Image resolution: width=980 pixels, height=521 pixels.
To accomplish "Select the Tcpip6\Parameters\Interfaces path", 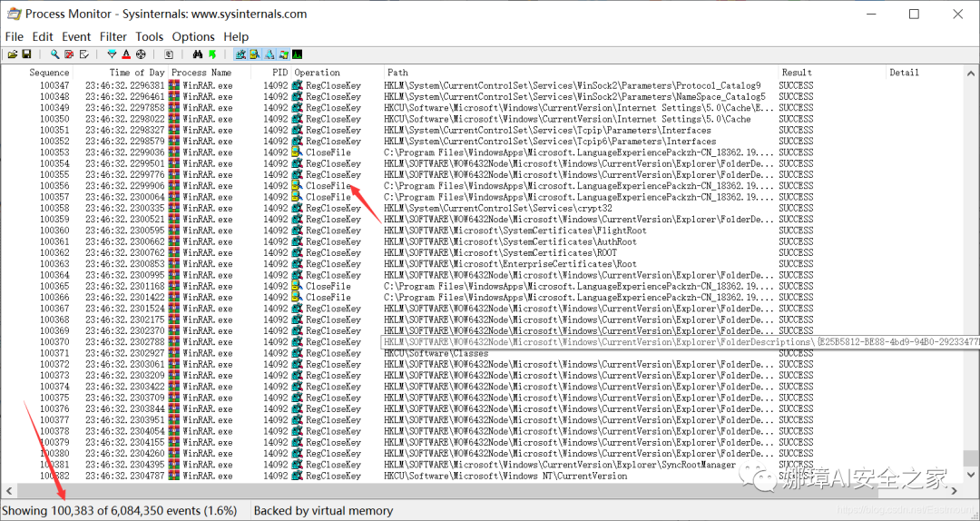I will [550, 142].
